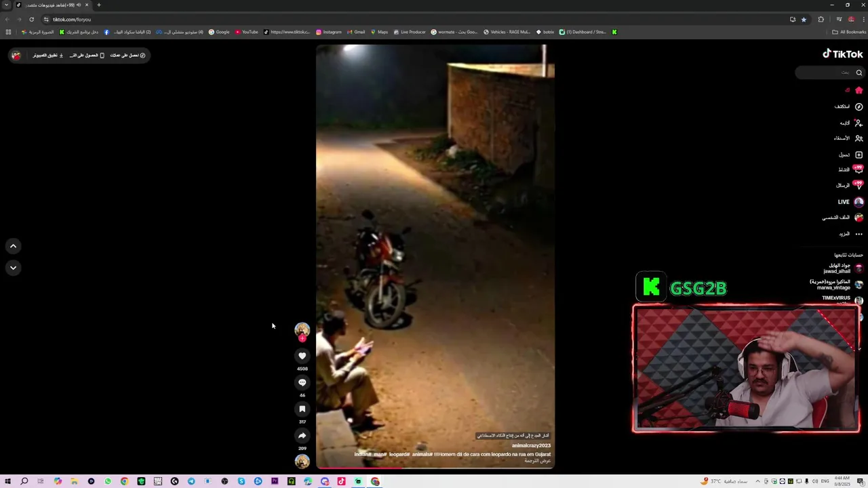This screenshot has width=868, height=488.
Task: Open the profile avatar at top left
Action: pyautogui.click(x=16, y=56)
